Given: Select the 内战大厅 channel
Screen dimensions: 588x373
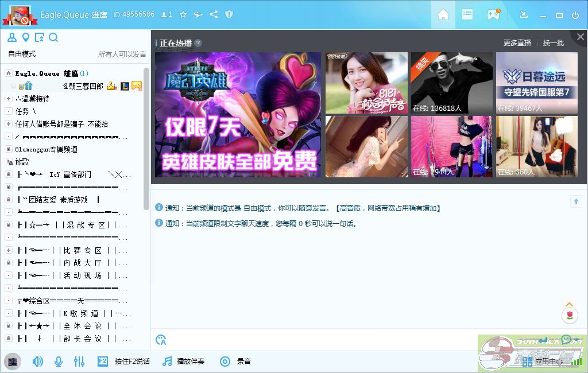Looking at the screenshot, I should (x=72, y=263).
